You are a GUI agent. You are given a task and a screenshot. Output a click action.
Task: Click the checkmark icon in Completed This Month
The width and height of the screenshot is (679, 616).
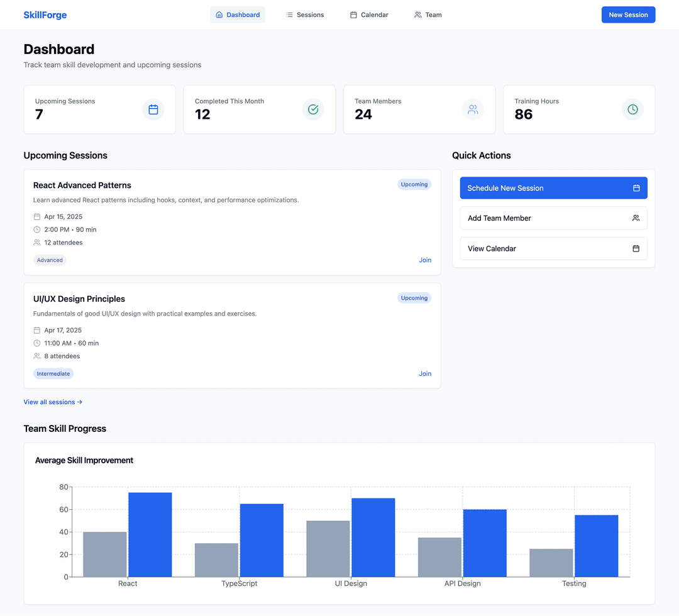[x=313, y=109]
